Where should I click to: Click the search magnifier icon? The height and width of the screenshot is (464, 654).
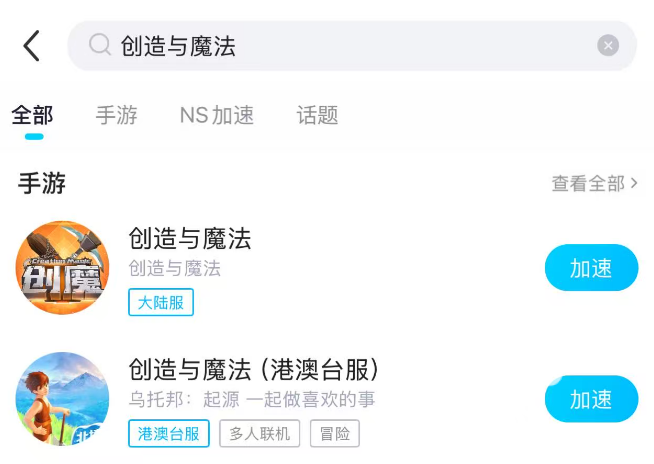pyautogui.click(x=99, y=45)
